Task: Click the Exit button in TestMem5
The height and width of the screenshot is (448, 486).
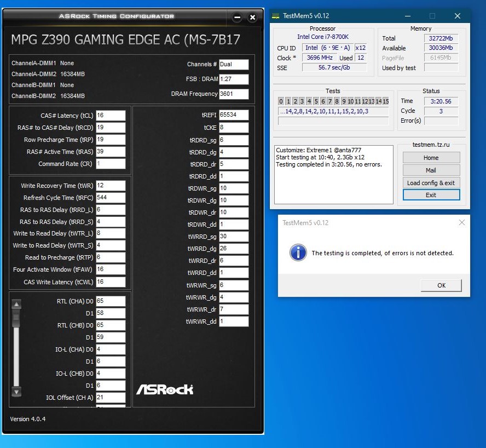Action: pyautogui.click(x=431, y=195)
